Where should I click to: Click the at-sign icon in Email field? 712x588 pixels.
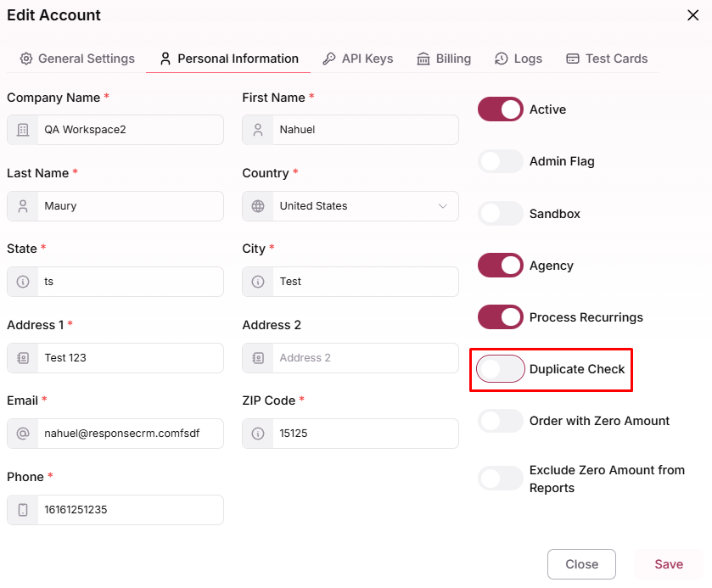[23, 434]
